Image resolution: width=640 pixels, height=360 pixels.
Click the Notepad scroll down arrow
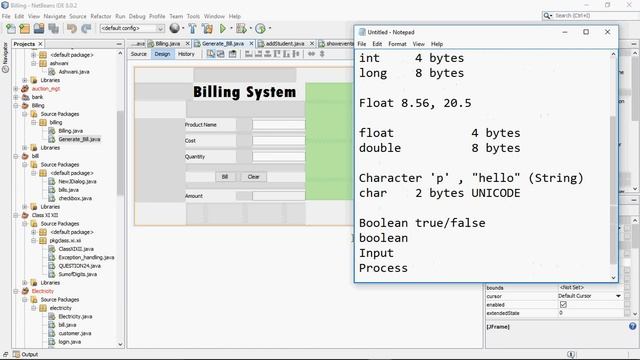point(613,278)
